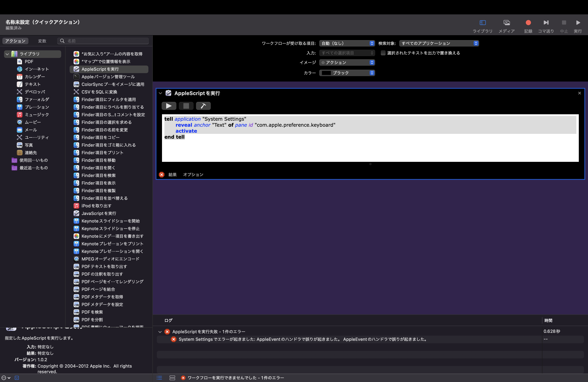
Task: Open the Options (オプション) link in action
Action: tap(193, 175)
